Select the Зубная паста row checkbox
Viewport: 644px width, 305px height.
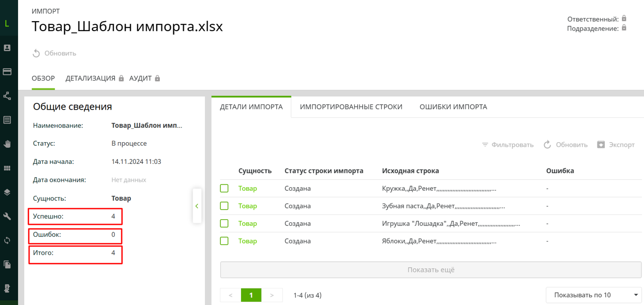(x=224, y=206)
